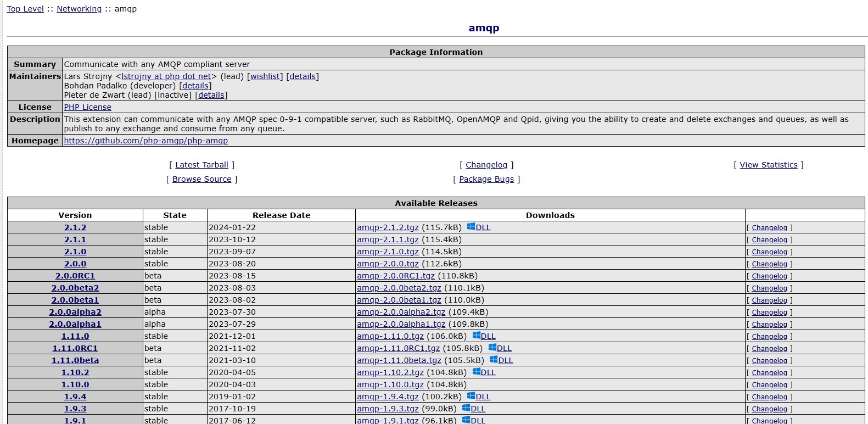View Changelog for release 2.0.0alpha1
Screen dimensions: 868x424
[769, 325]
